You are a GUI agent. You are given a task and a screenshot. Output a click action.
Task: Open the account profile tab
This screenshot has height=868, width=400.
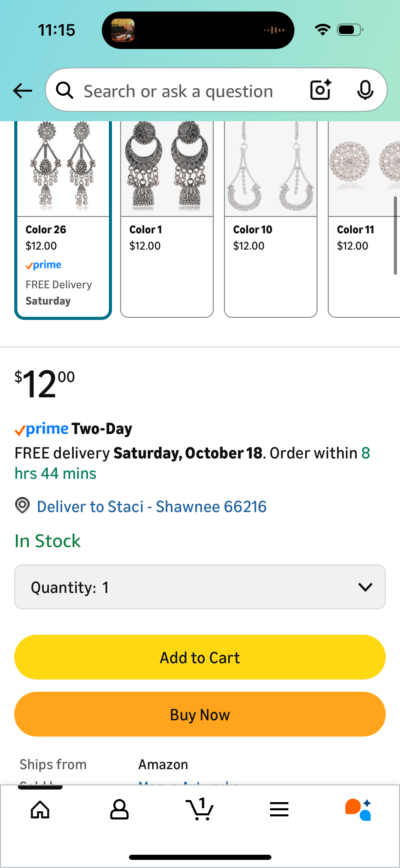[x=119, y=810]
